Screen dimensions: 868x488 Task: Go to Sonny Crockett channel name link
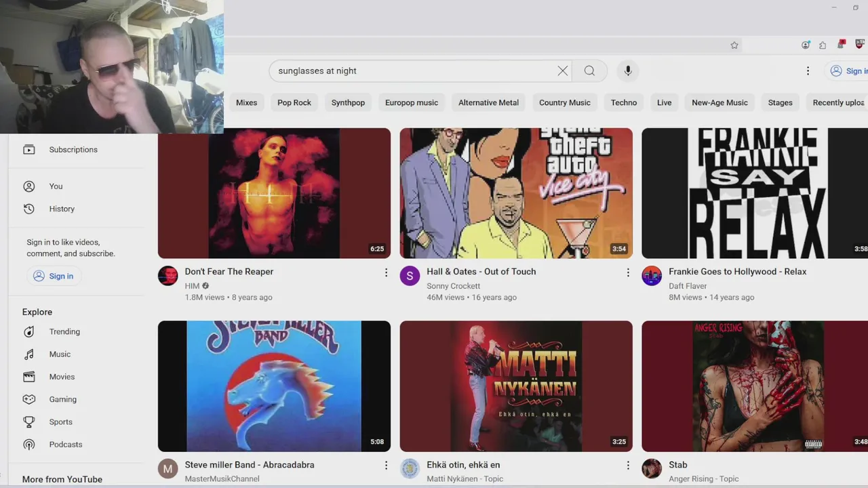(x=454, y=286)
